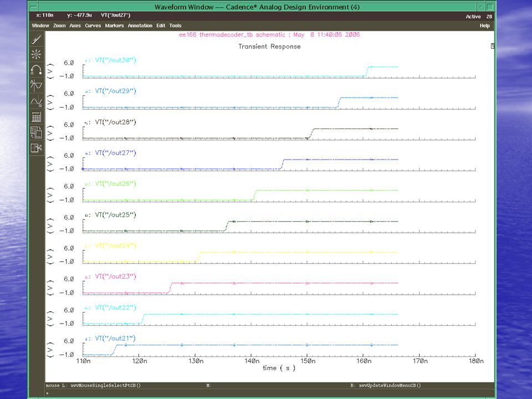Open the calculator tool icon
This screenshot has width=532, height=399.
point(37,117)
